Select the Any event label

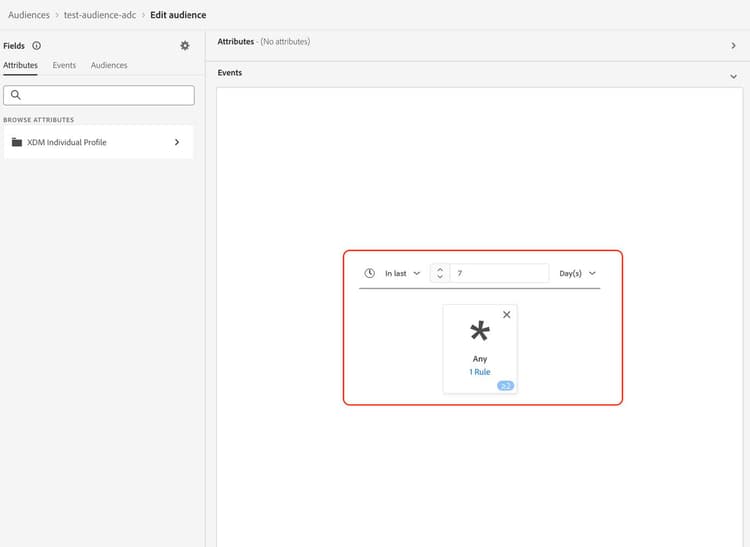(480, 359)
